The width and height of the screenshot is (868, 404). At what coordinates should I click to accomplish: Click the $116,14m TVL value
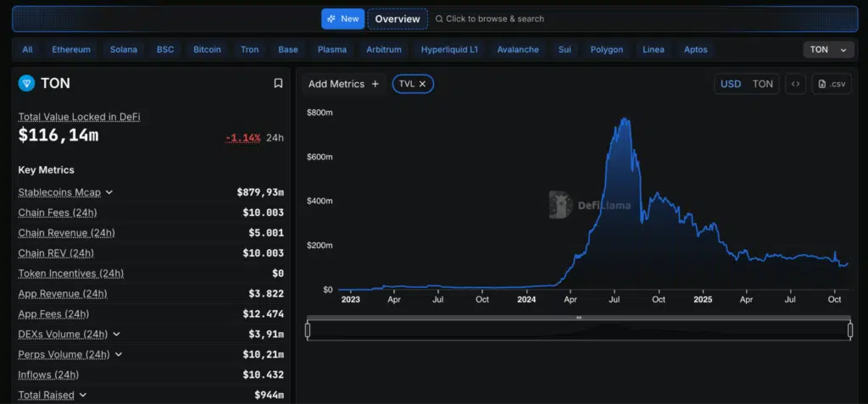point(58,135)
